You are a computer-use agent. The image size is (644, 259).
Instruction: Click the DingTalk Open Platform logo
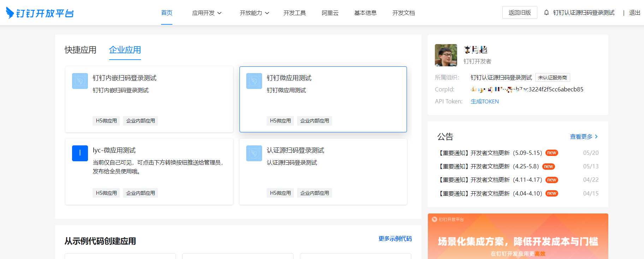pos(40,13)
